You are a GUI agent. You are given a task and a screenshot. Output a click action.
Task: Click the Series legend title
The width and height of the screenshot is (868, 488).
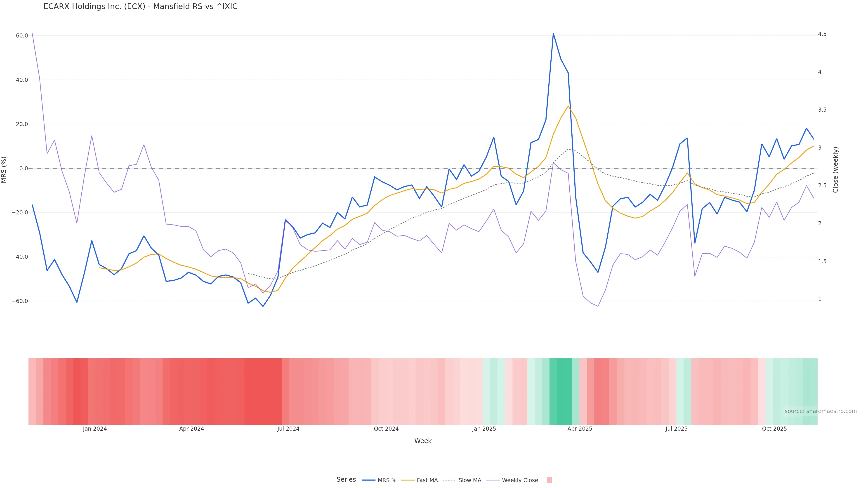point(346,479)
